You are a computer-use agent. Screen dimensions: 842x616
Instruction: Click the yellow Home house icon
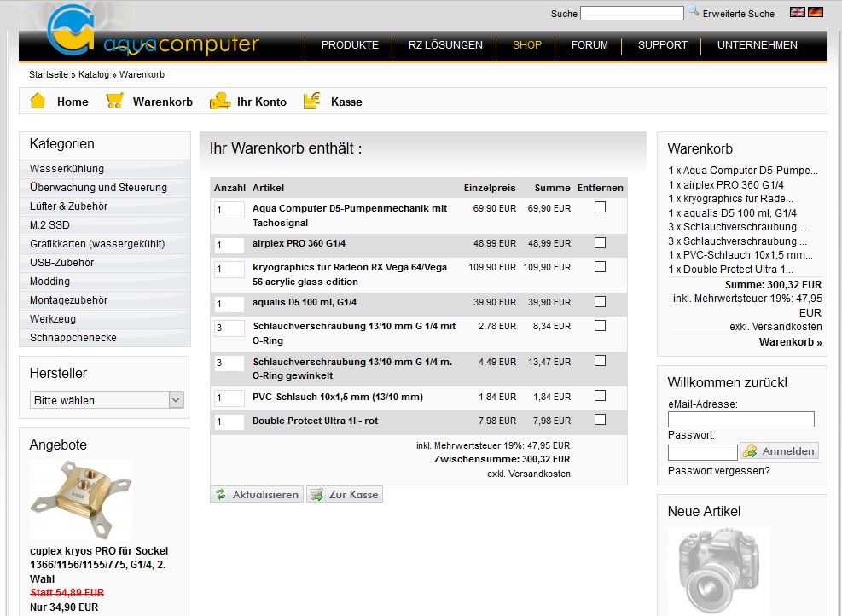[x=38, y=101]
